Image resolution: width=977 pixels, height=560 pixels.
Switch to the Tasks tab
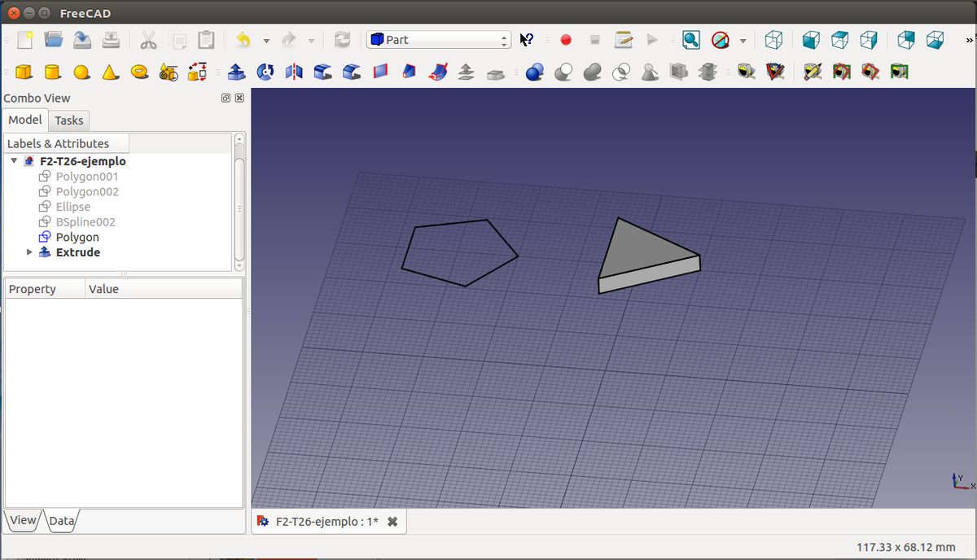(x=68, y=120)
